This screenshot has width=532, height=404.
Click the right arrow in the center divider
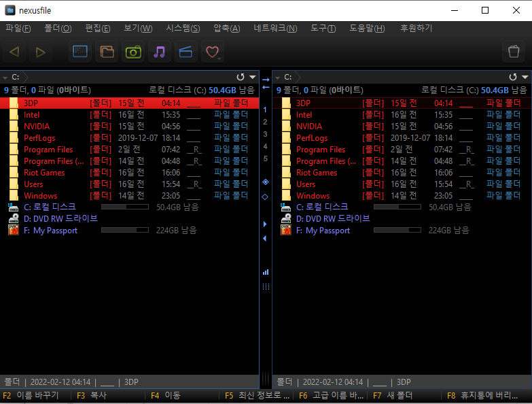(266, 80)
